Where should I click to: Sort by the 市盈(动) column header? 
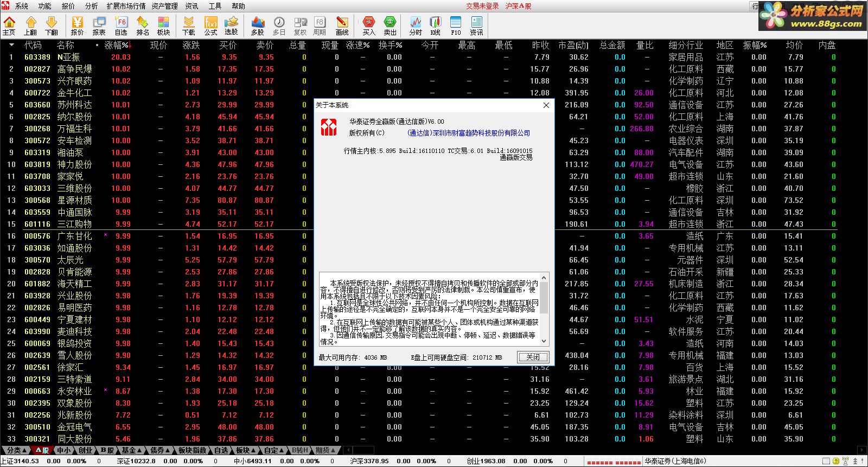[x=573, y=46]
